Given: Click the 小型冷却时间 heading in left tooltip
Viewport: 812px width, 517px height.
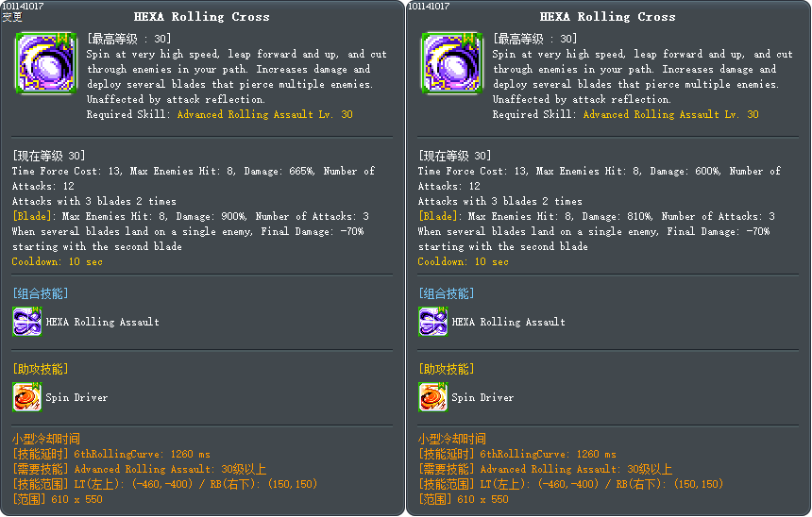Looking at the screenshot, I should point(45,439).
